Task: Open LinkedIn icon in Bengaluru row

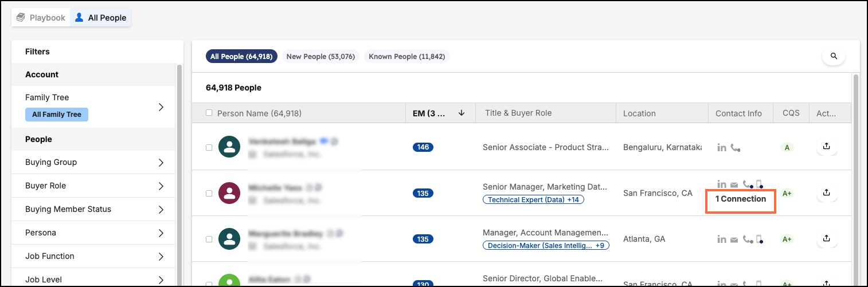Action: point(722,148)
